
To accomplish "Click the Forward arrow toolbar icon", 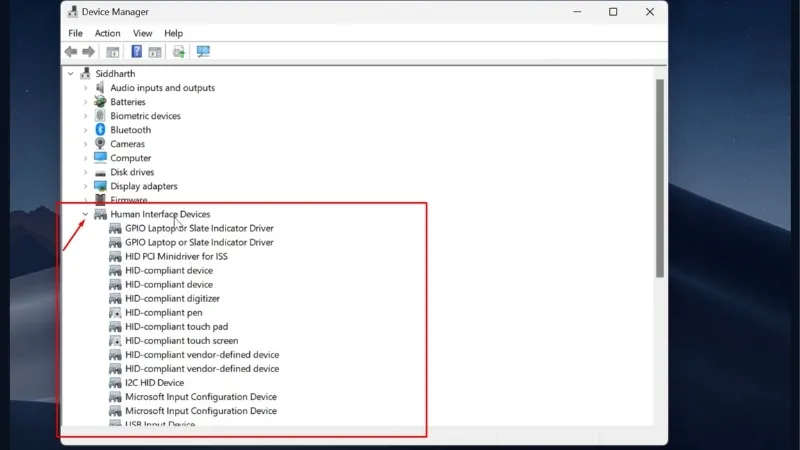I will 89,52.
